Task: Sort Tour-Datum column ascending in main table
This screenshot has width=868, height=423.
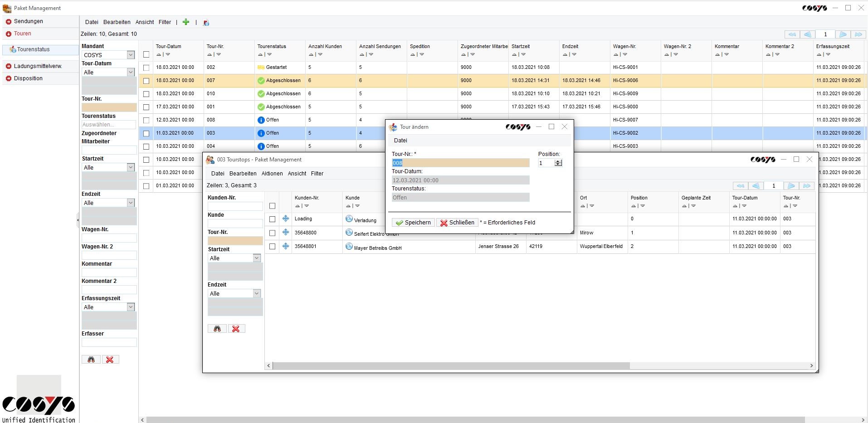Action: click(159, 54)
